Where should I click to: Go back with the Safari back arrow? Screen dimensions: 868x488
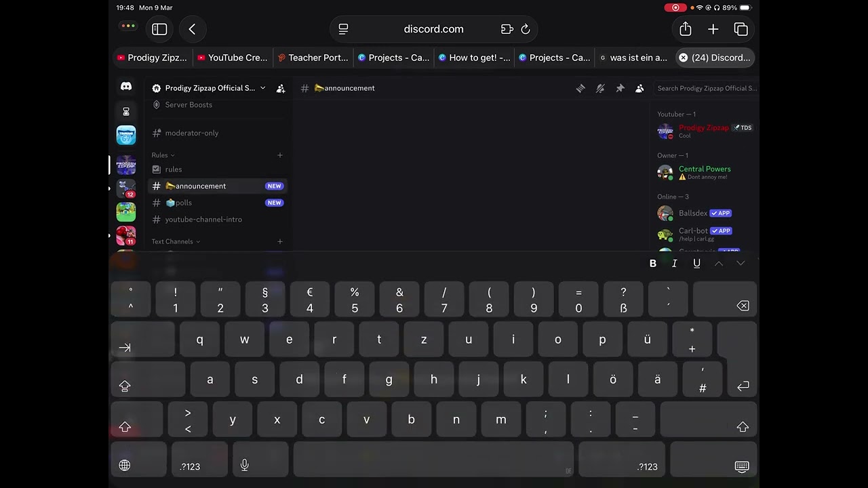point(192,29)
